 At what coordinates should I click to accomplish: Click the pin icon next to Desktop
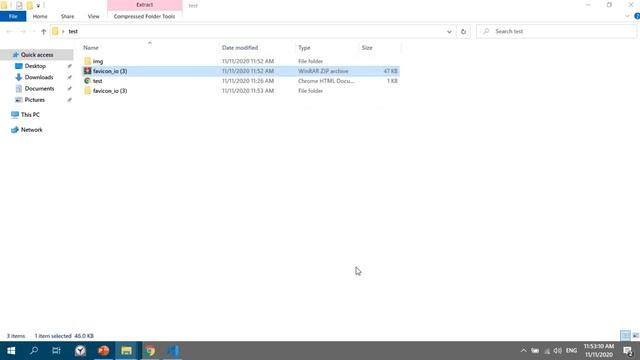click(69, 66)
